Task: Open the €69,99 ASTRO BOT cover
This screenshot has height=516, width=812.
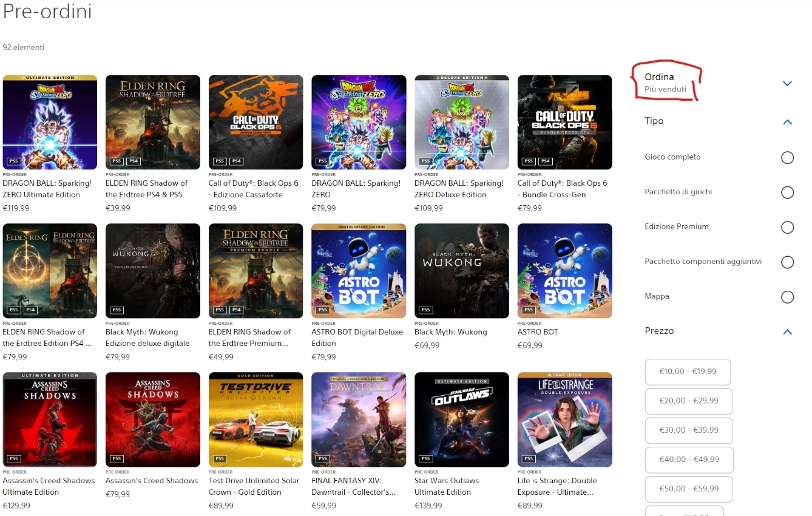Action: [x=564, y=271]
